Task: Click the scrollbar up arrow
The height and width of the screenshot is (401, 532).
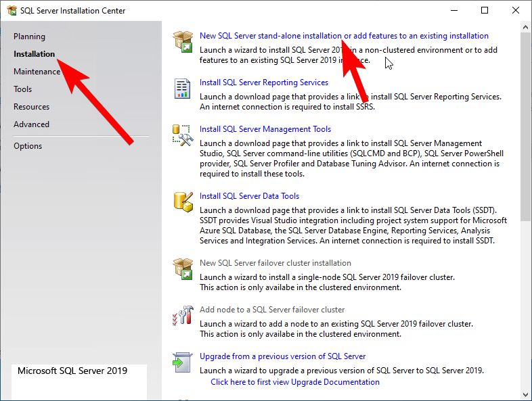Action: (525, 27)
